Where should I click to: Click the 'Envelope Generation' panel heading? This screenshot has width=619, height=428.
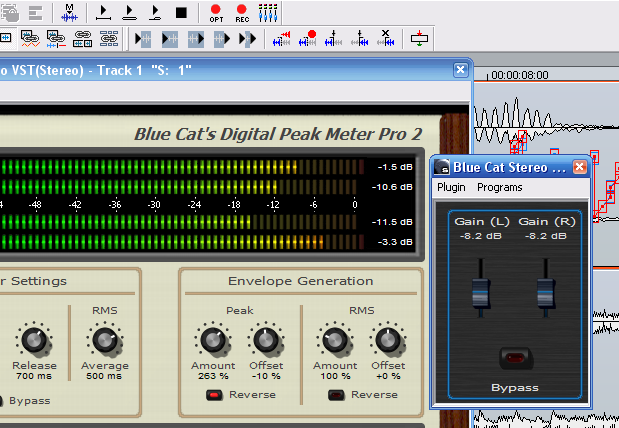(300, 281)
